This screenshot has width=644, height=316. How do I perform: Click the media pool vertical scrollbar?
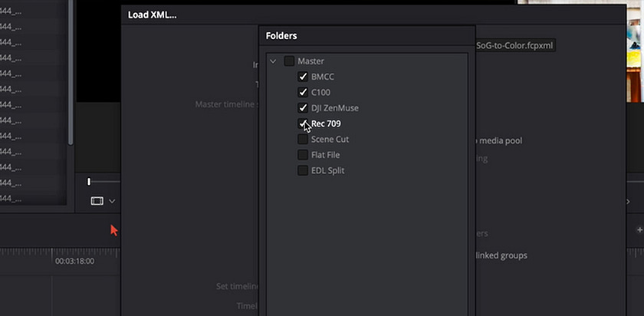point(71,72)
